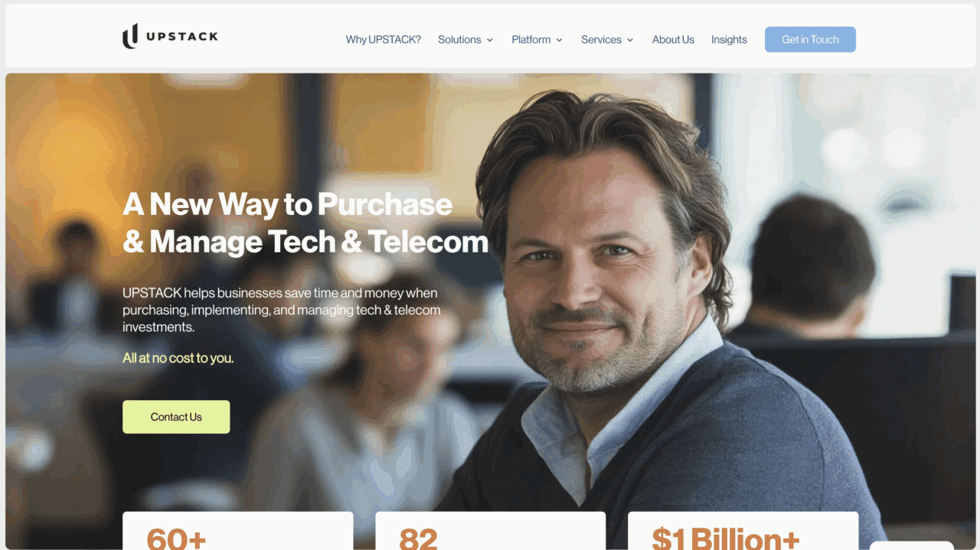Image resolution: width=980 pixels, height=550 pixels.
Task: Open the Solutions menu item
Action: (459, 40)
